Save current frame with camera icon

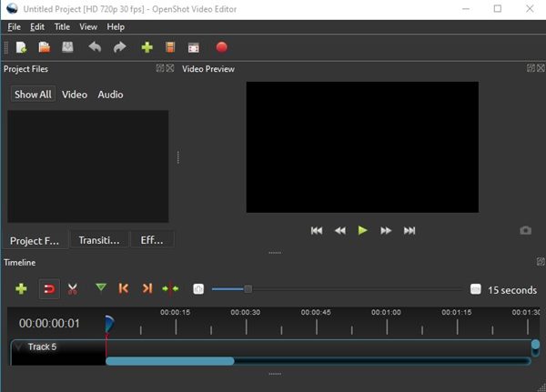[525, 230]
